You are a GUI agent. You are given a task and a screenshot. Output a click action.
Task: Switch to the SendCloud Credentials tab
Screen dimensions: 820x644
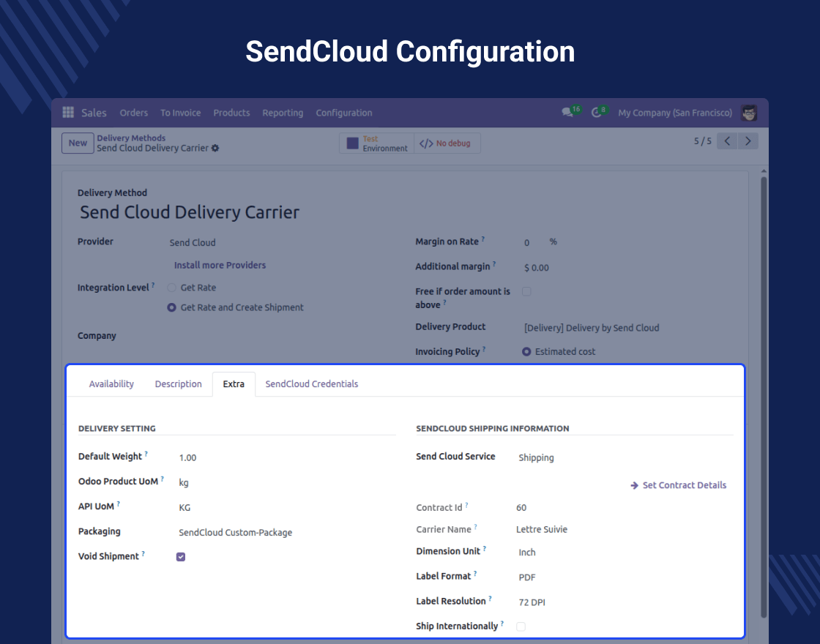point(312,384)
